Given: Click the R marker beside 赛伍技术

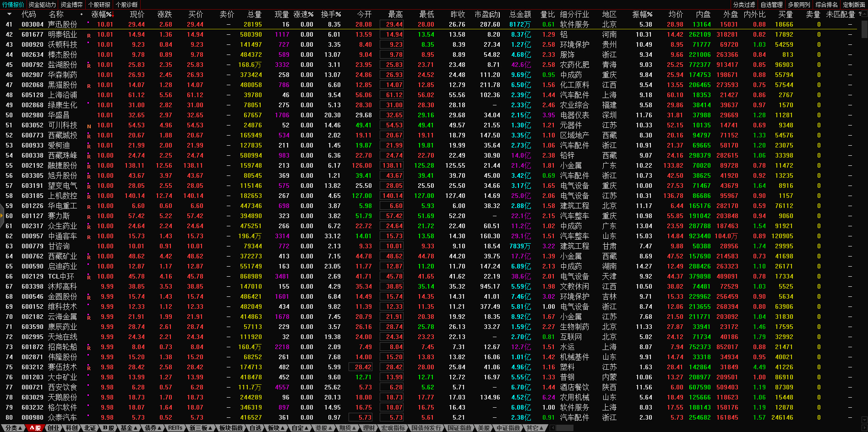Looking at the screenshot, I should [89, 368].
